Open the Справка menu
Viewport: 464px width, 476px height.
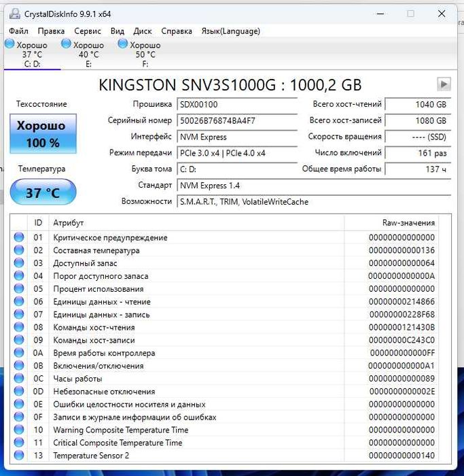[177, 31]
